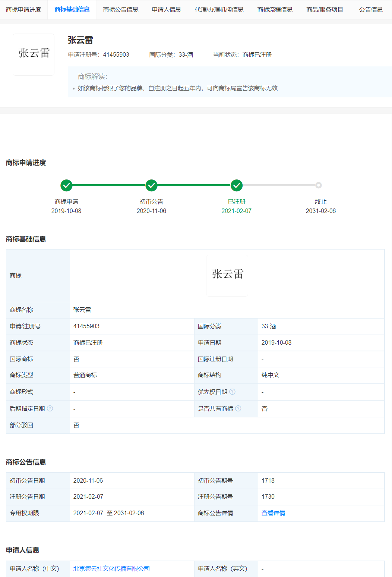
Task: Open the 代理/办理机构信息 tab
Action: coord(219,10)
